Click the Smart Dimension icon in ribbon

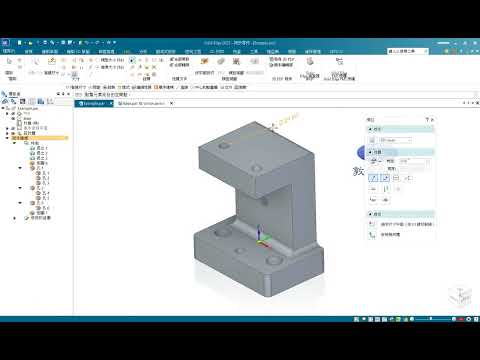point(51,61)
